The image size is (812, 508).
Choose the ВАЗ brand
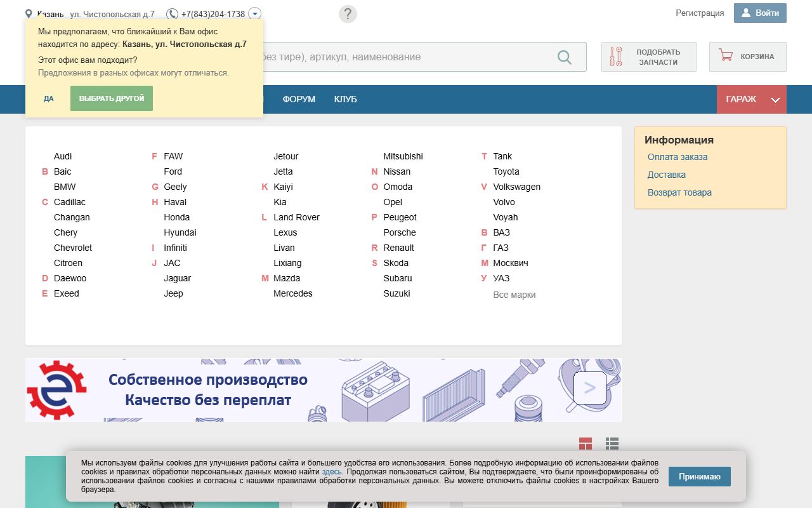pyautogui.click(x=501, y=232)
